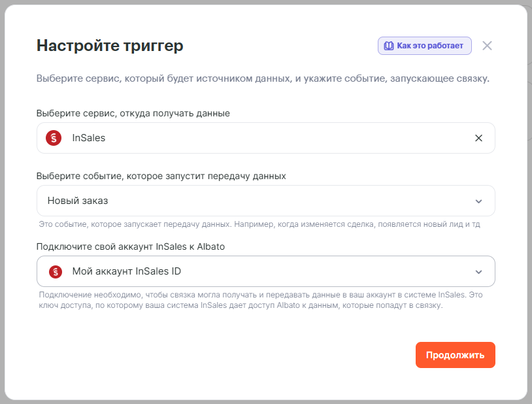The image size is (532, 404).
Task: Close the trigger setup dialog
Action: (x=487, y=46)
